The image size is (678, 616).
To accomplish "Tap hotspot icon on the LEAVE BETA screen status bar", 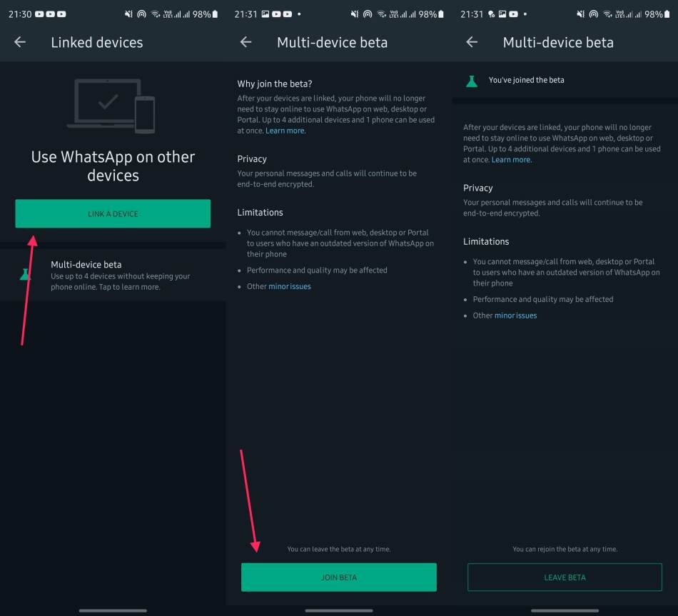I will click(594, 14).
